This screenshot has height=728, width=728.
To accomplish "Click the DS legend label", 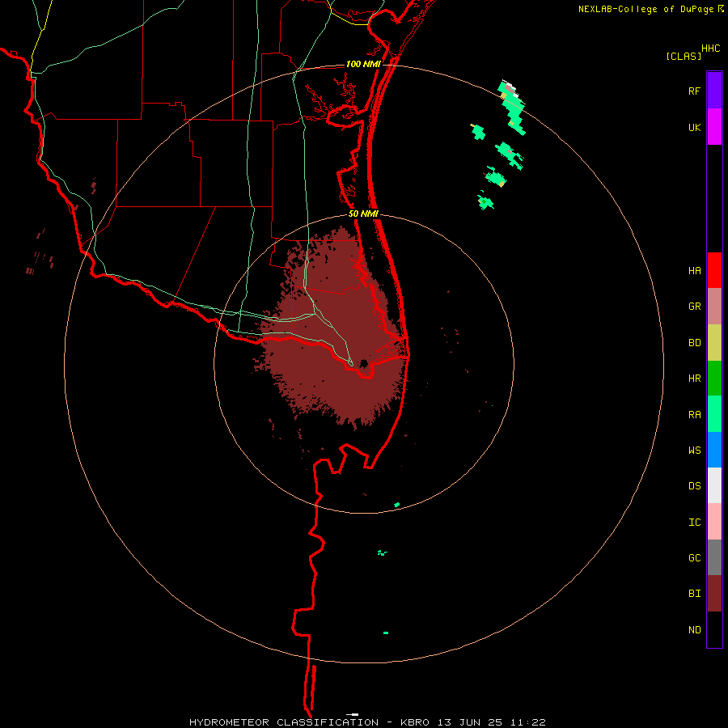I will pos(695,486).
